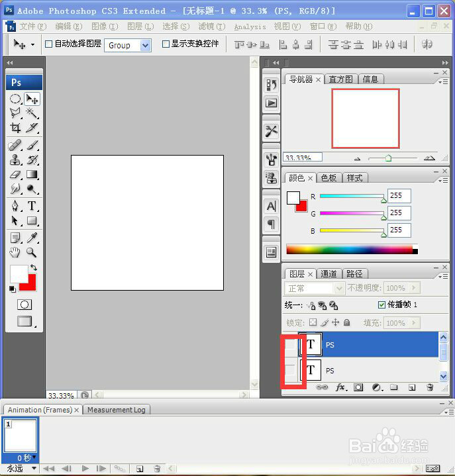Duplicate the selected animation frame
455x476 pixels.
140,469
